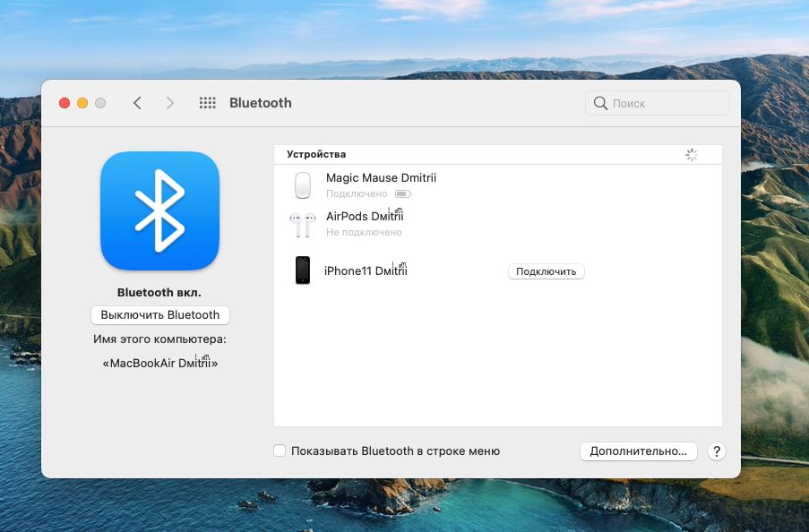Select the AirPods device icon
This screenshot has width=809, height=532.
pyautogui.click(x=302, y=225)
